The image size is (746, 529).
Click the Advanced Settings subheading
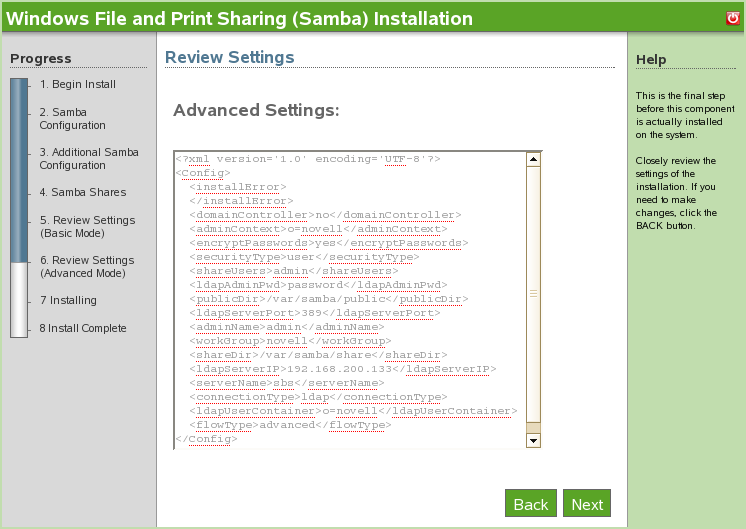[x=256, y=110]
